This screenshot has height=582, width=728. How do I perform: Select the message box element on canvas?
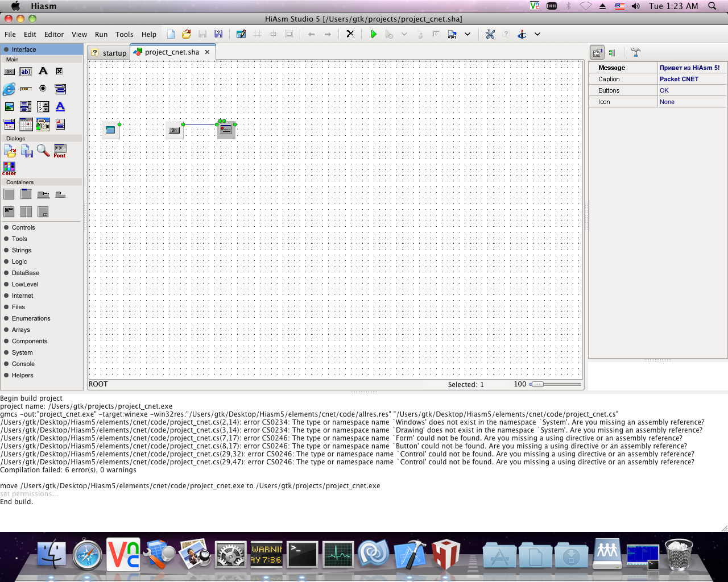click(226, 130)
